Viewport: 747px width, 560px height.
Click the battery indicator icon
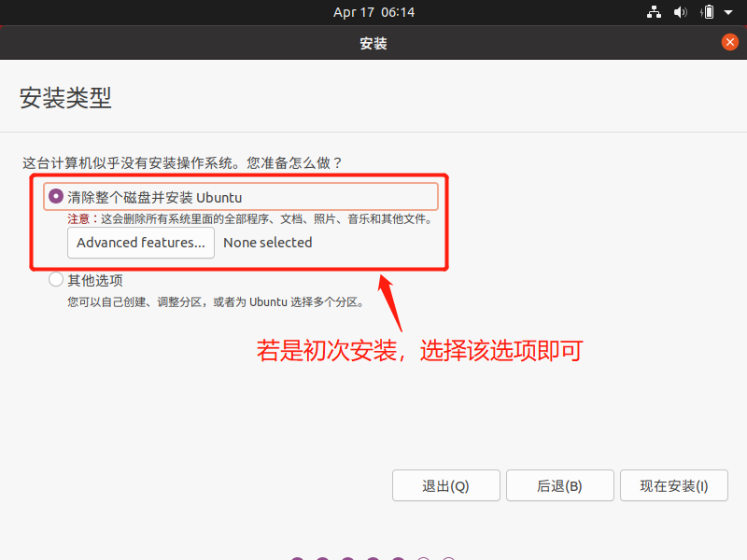tap(708, 12)
